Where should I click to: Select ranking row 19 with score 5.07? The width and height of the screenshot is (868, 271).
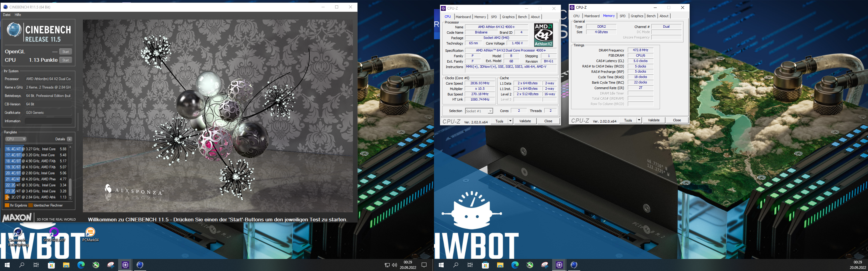click(x=36, y=167)
